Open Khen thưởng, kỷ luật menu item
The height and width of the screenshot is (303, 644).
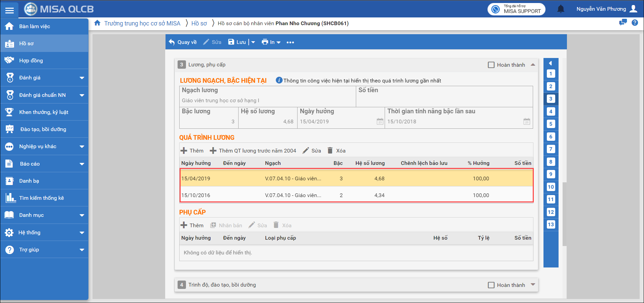(44, 112)
